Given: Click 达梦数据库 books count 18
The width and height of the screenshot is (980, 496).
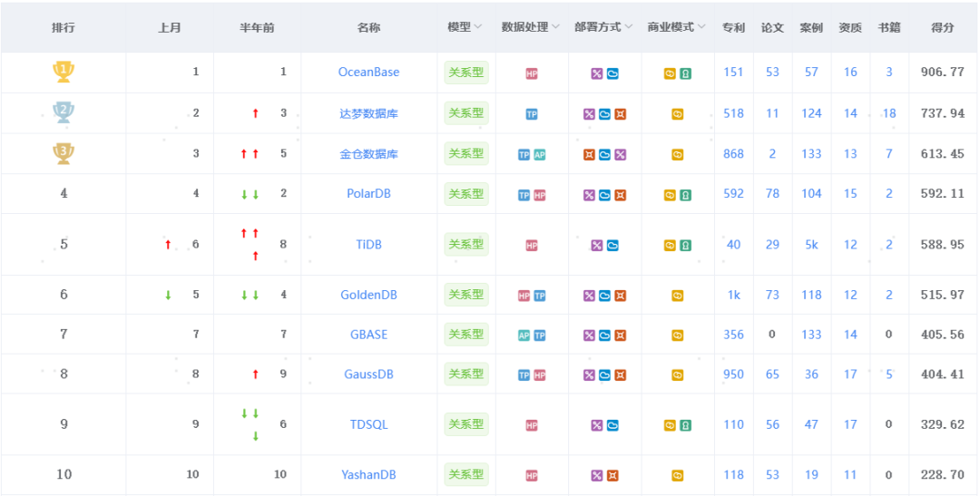Looking at the screenshot, I should pyautogui.click(x=888, y=113).
